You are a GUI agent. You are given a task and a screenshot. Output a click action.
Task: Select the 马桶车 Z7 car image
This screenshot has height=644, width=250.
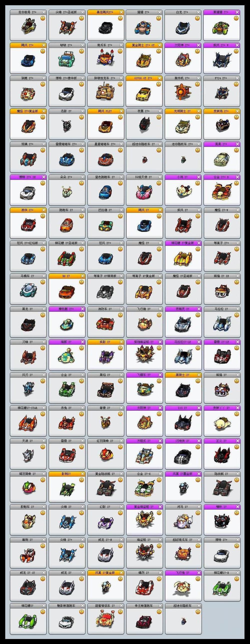(28, 290)
